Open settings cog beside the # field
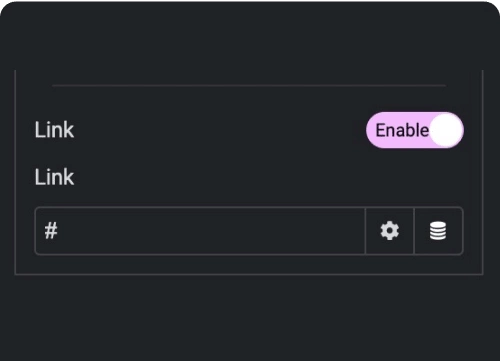The height and width of the screenshot is (361, 500). pos(389,231)
